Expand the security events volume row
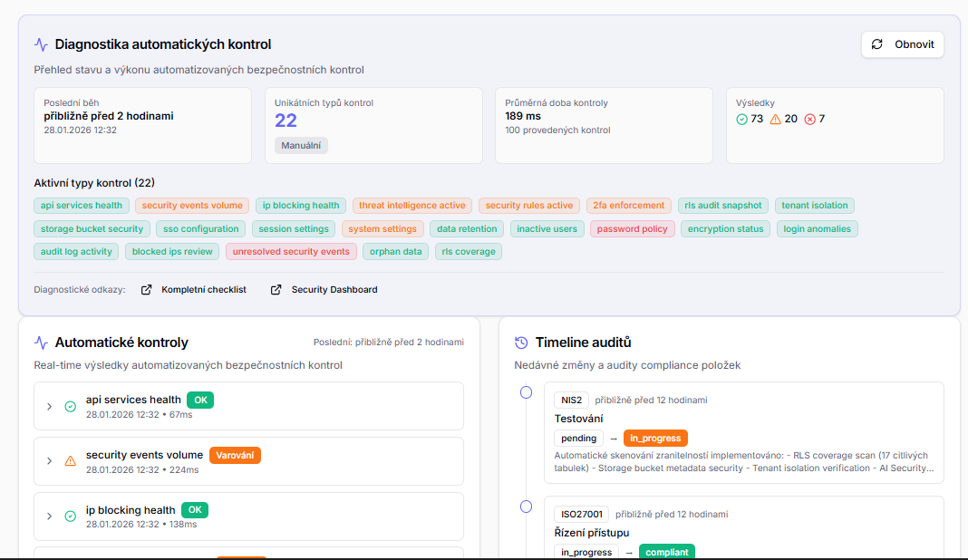The image size is (968, 560). (50, 461)
